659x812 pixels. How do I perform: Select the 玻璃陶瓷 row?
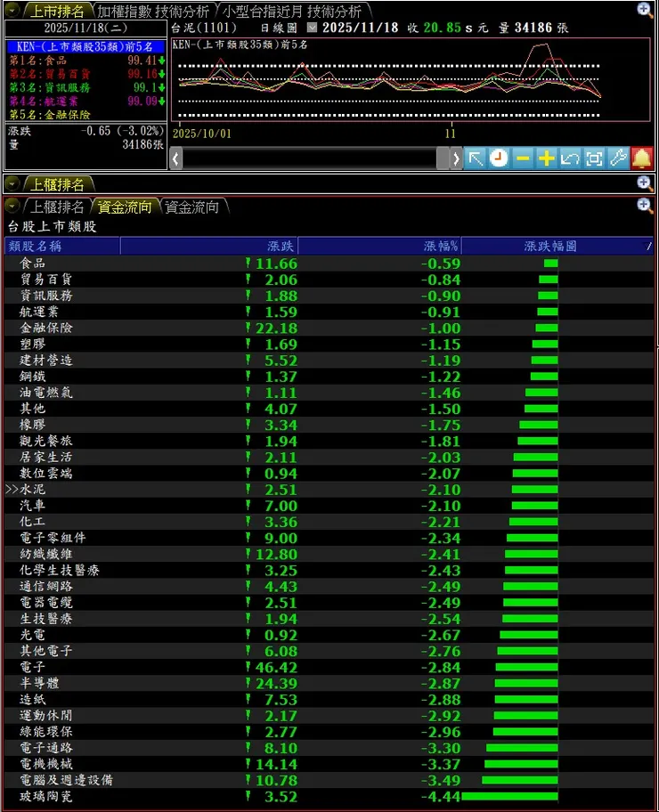tap(329, 797)
